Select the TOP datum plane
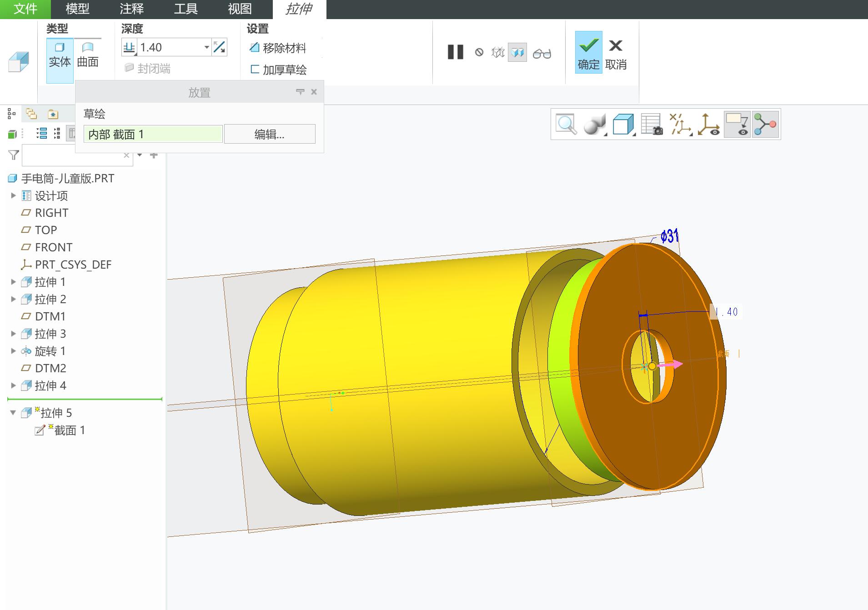 46,230
